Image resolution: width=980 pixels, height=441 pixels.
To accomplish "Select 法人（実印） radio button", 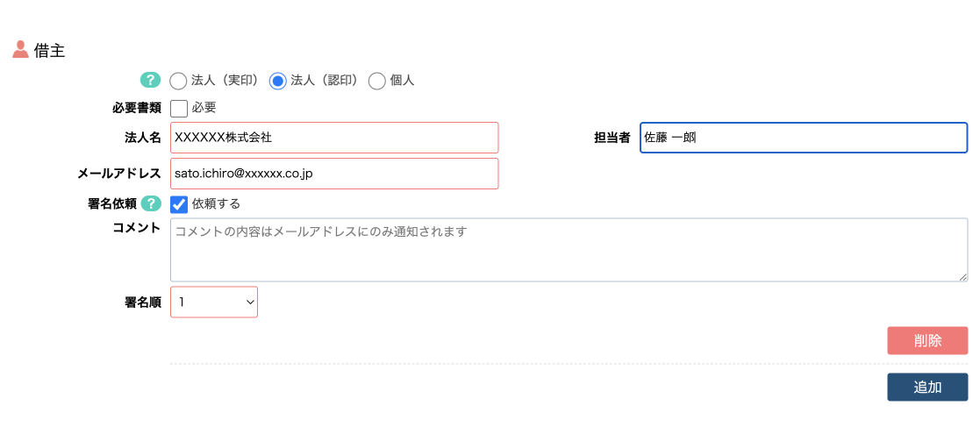I will coord(178,81).
